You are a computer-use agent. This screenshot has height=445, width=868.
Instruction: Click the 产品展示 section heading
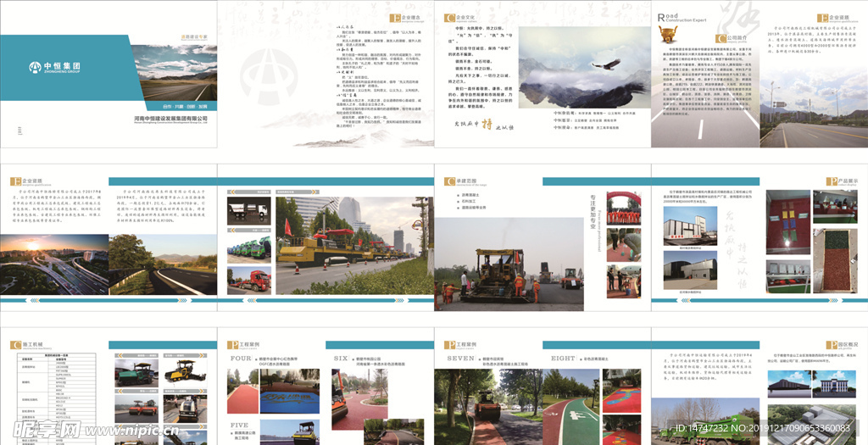pos(849,181)
